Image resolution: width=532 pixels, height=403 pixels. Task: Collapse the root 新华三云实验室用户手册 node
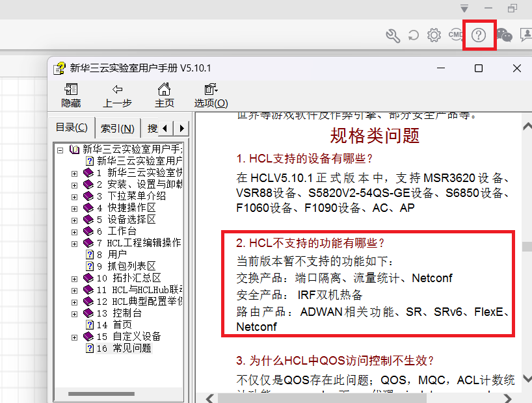(x=60, y=150)
